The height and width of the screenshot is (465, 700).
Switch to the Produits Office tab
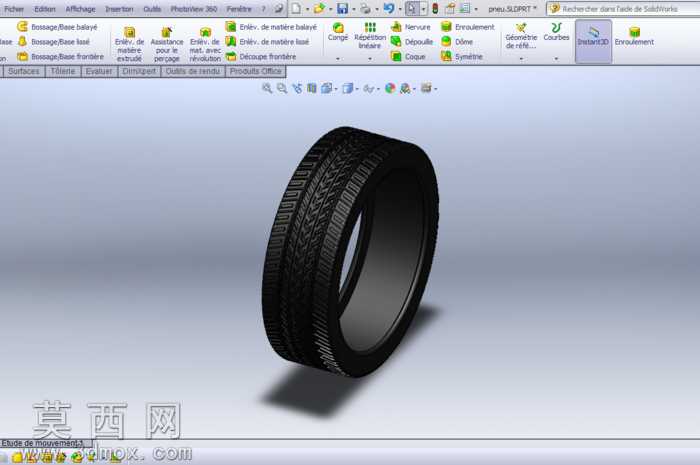click(x=256, y=71)
